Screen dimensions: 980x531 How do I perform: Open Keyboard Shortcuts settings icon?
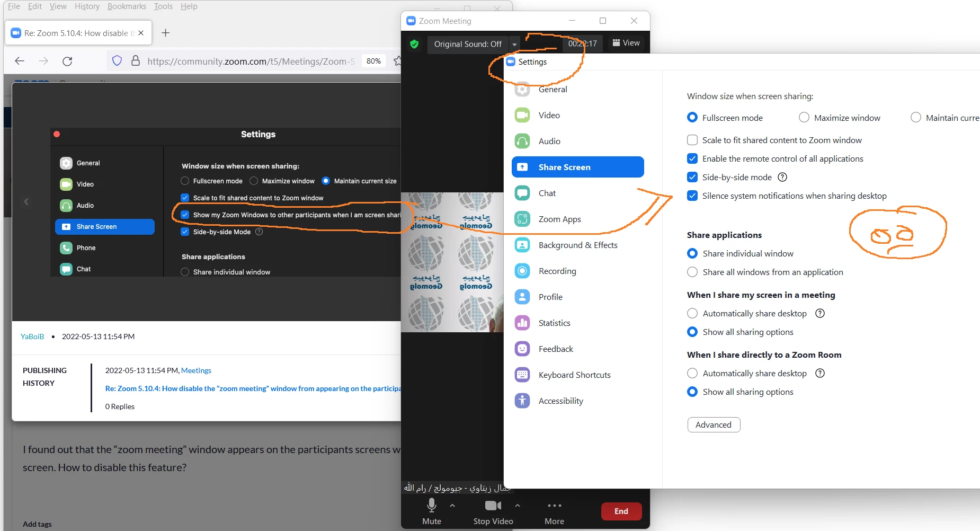pos(522,375)
